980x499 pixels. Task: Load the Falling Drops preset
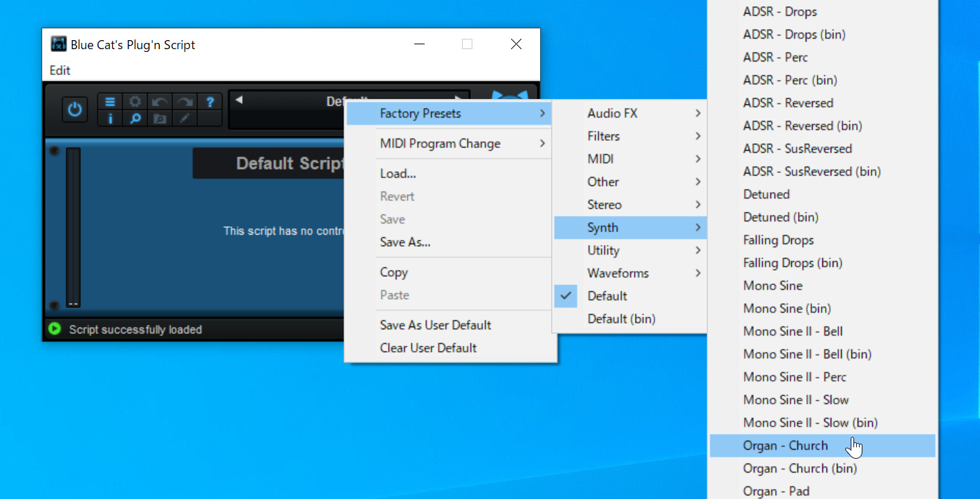(822, 240)
